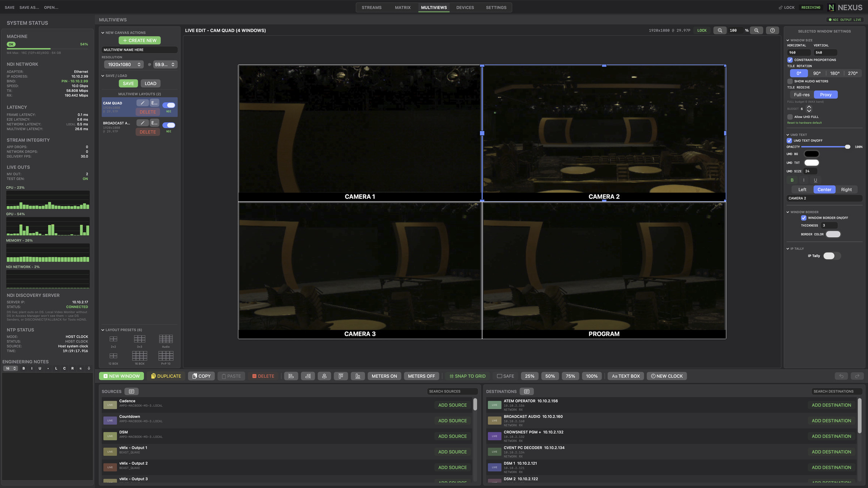Click the undo arrow icon

[x=841, y=376]
